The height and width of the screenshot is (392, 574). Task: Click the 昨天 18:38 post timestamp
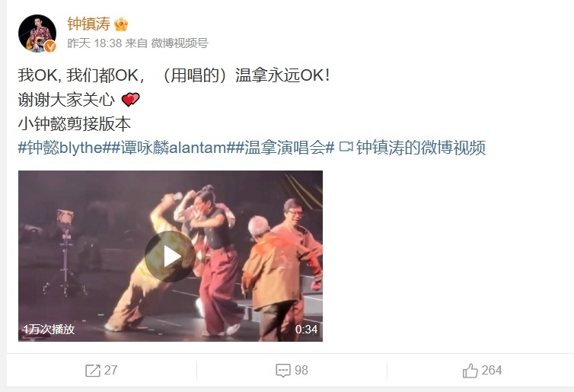coord(94,43)
